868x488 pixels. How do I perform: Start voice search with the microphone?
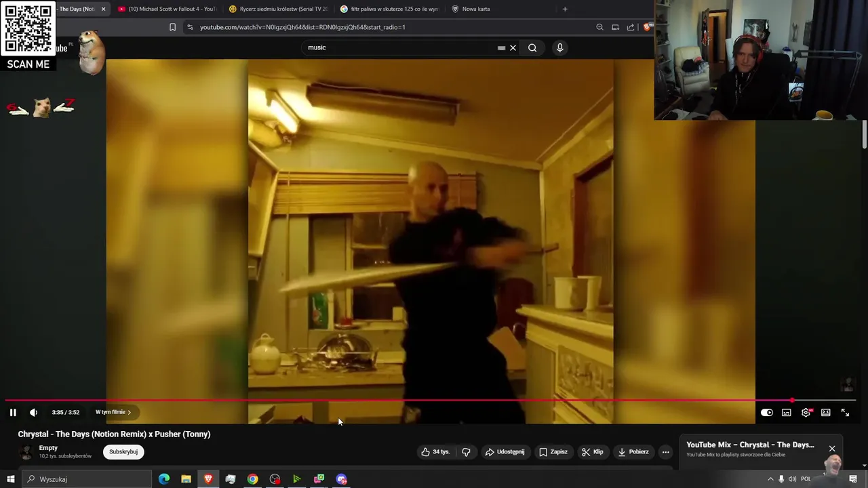click(559, 48)
